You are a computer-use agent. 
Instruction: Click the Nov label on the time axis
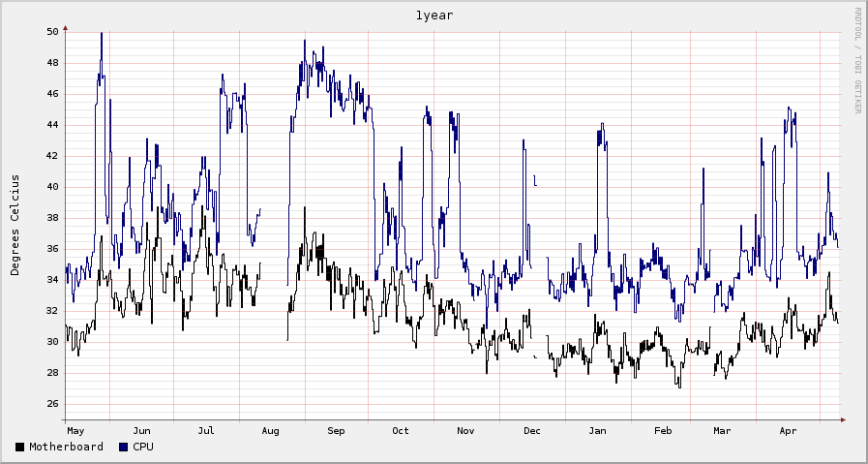click(466, 430)
